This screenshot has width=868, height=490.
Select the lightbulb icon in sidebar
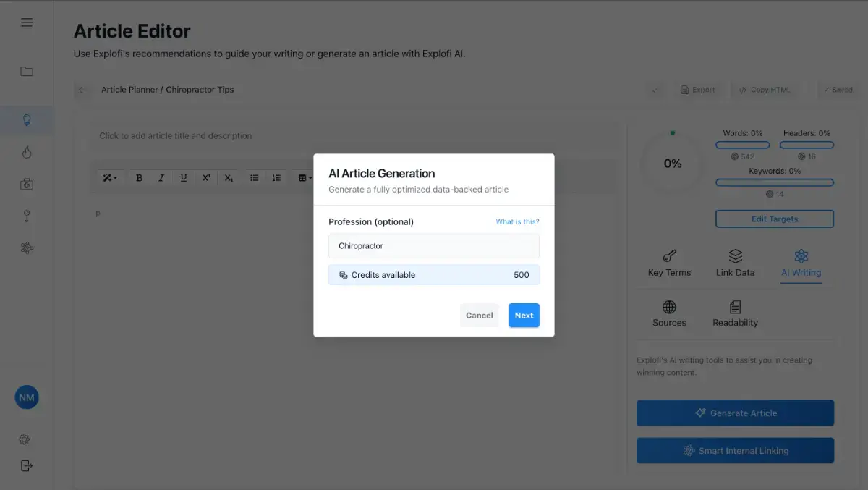27,120
